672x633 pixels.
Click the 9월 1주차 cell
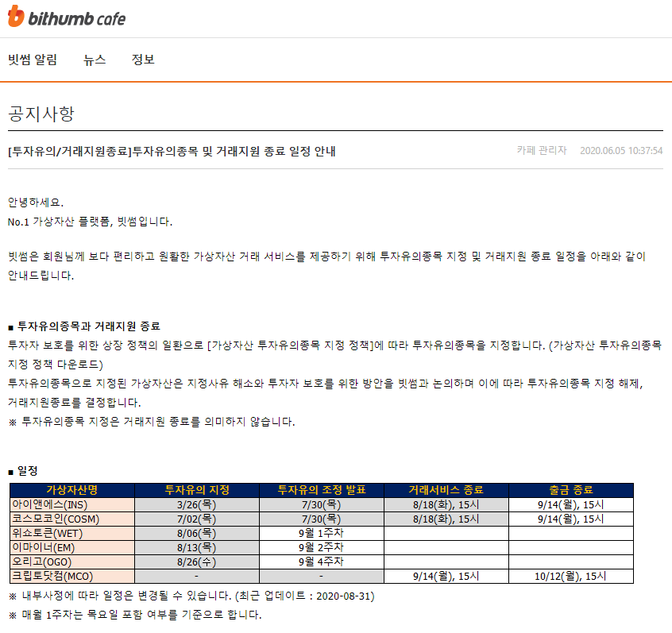coord(322,533)
